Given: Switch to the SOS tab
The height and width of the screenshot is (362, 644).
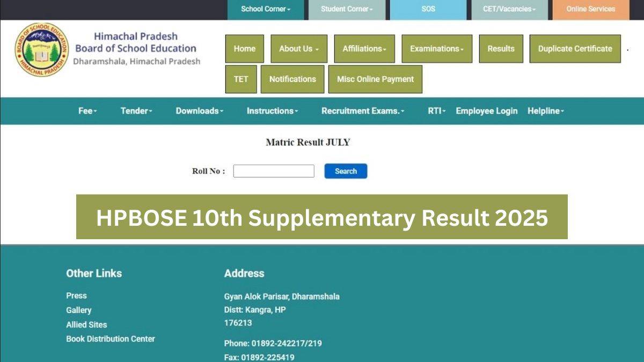Looking at the screenshot, I should coord(429,9).
